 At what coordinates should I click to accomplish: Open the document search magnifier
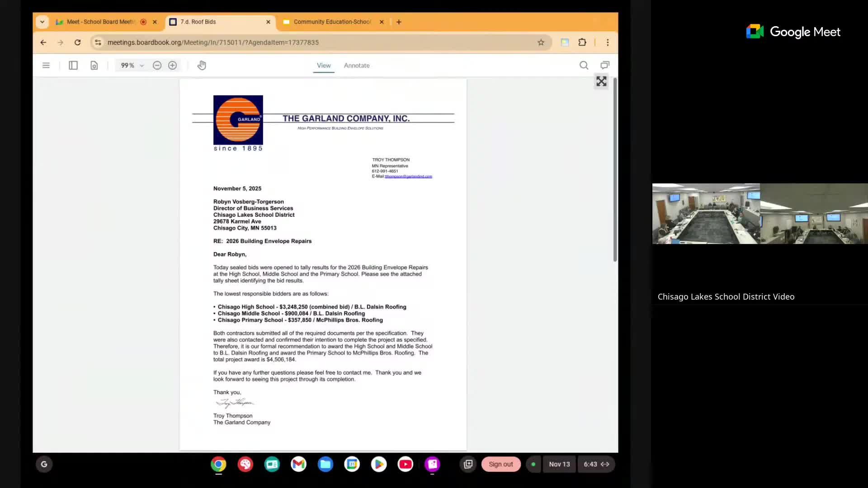pos(584,66)
